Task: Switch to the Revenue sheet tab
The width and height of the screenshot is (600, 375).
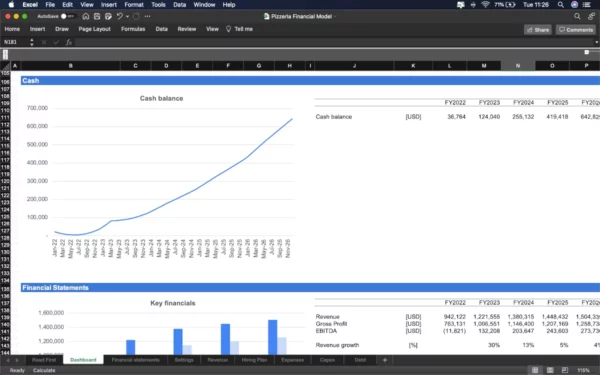Action: point(217,360)
